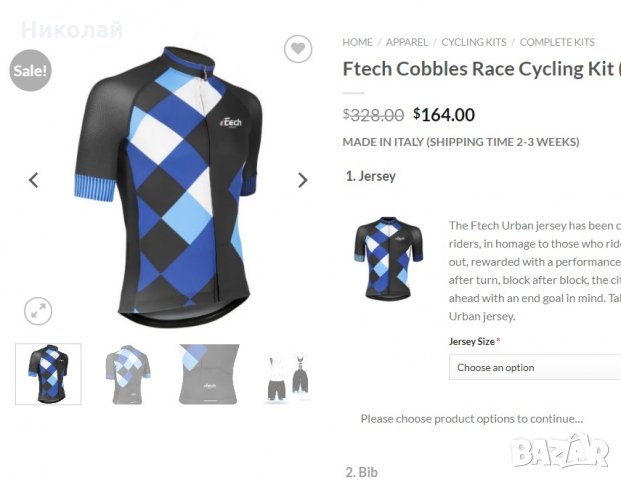621x480 pixels.
Task: Click the 1. Jersey section heading
Action: 371,176
